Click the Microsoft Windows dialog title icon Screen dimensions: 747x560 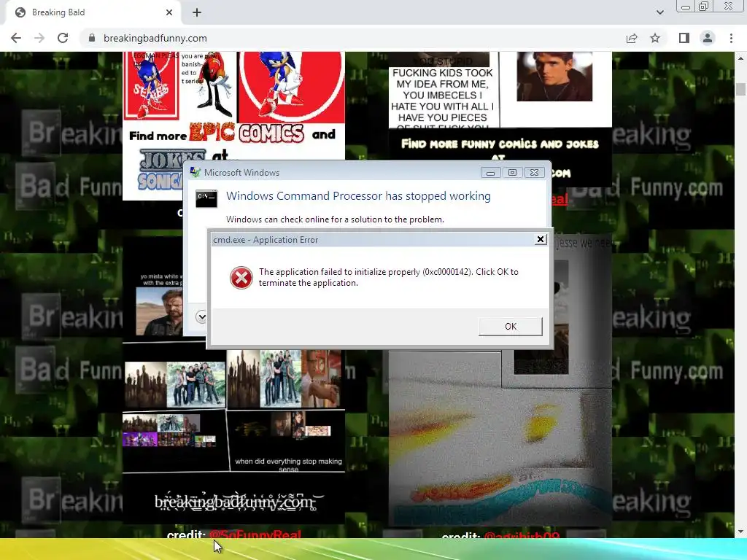click(195, 172)
